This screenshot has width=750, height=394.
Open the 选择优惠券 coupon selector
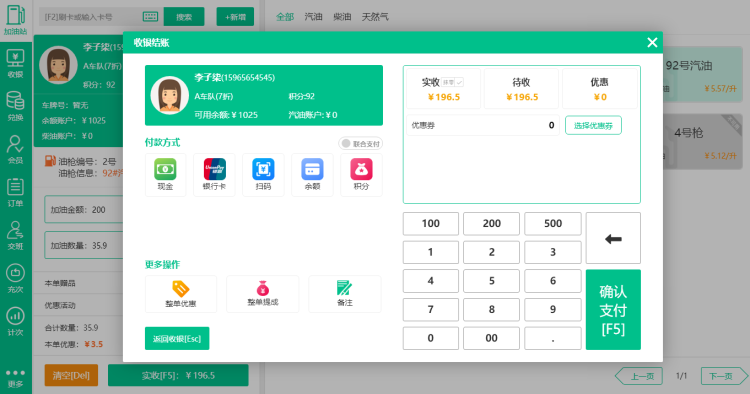pos(593,125)
